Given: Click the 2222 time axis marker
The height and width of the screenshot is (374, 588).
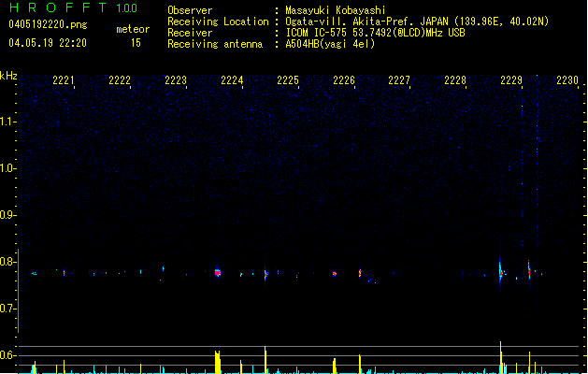Looking at the screenshot, I should point(120,80).
